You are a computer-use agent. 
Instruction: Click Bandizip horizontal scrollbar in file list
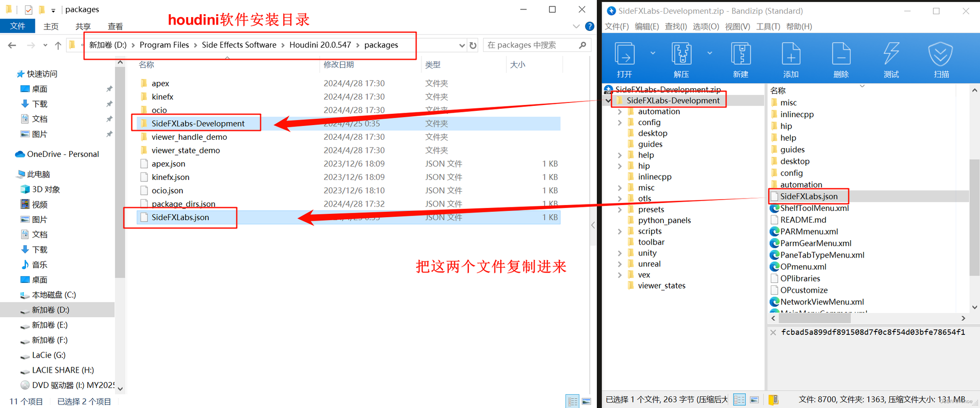(815, 318)
